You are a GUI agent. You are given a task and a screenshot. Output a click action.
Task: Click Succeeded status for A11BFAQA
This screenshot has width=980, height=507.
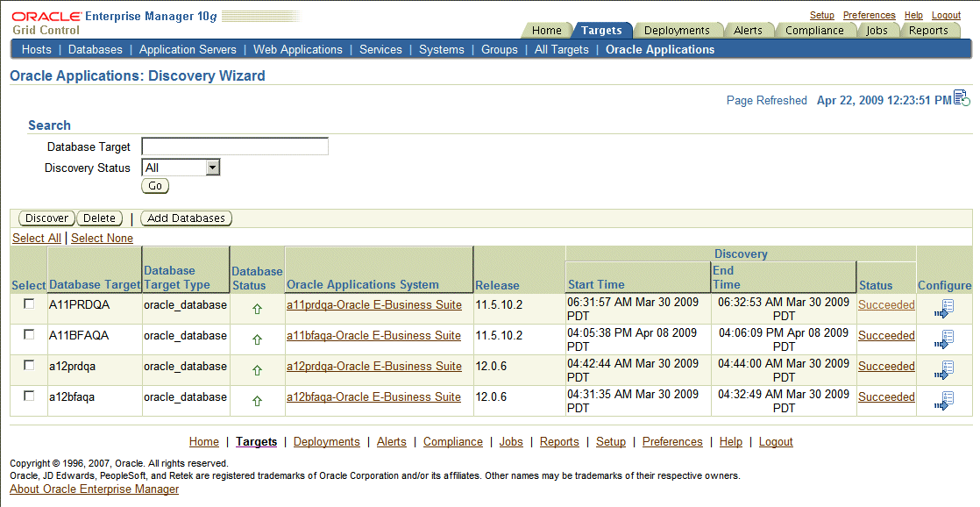[x=886, y=336]
